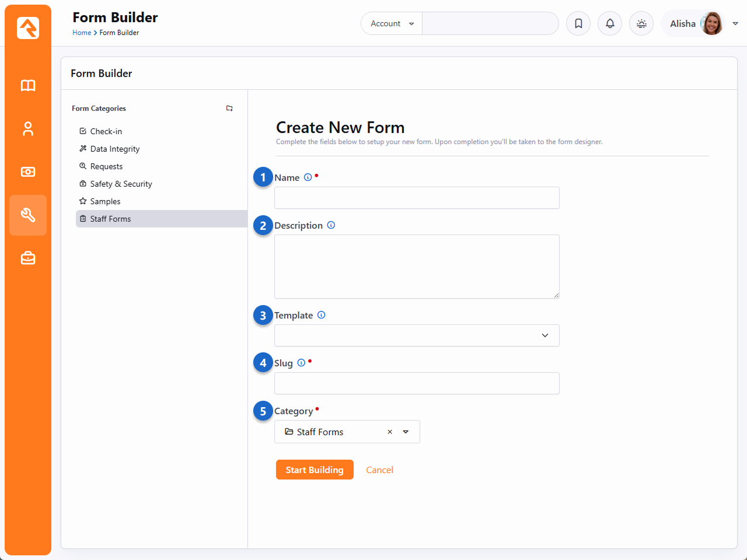Click the bookmark icon in header
The height and width of the screenshot is (560, 747).
point(578,24)
